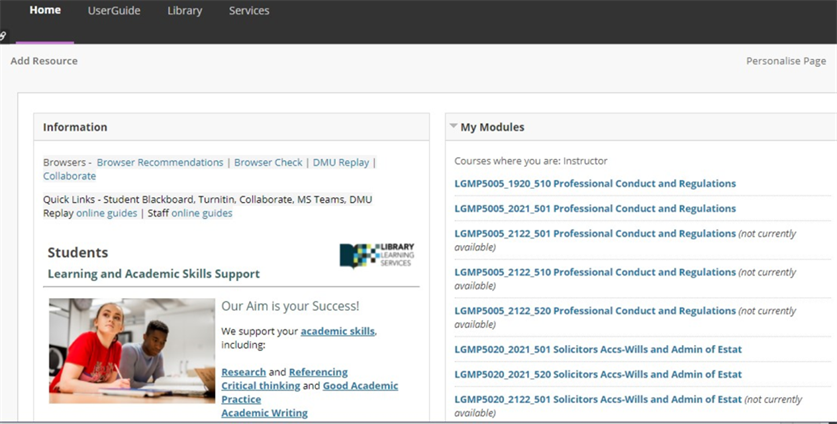
Task: Open the Collaborate link
Action: [69, 176]
